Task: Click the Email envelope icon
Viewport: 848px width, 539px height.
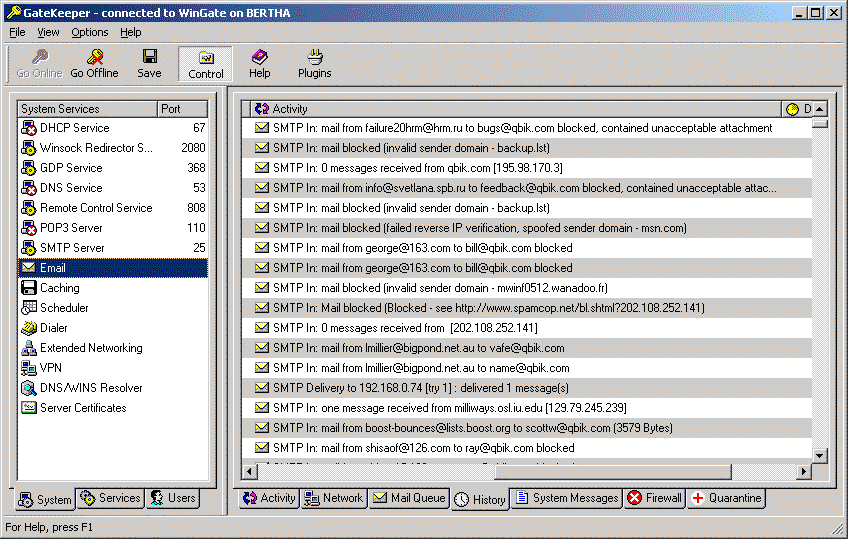Action: pyautogui.click(x=29, y=268)
